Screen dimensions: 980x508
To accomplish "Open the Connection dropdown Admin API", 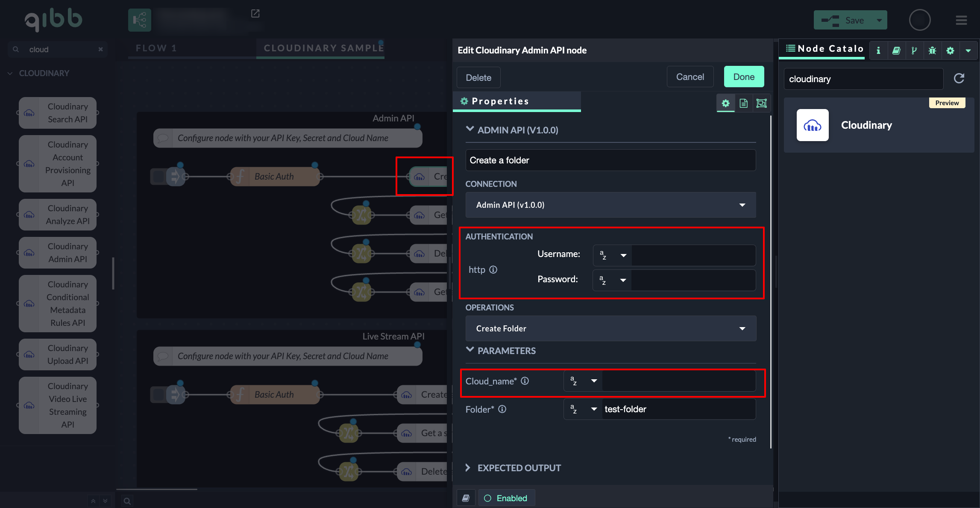I will [610, 205].
